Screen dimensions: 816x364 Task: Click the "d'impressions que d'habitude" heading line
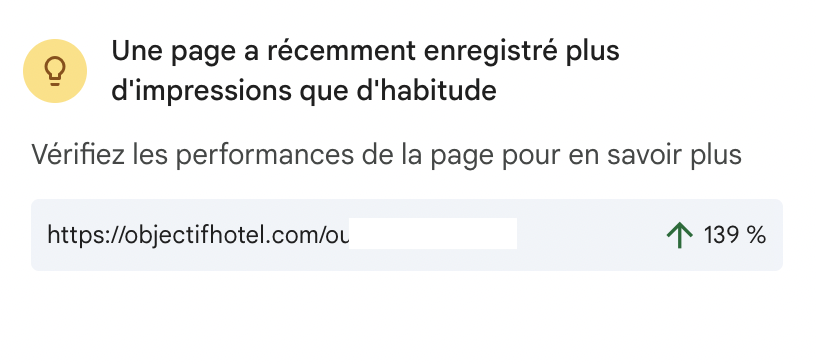click(304, 91)
